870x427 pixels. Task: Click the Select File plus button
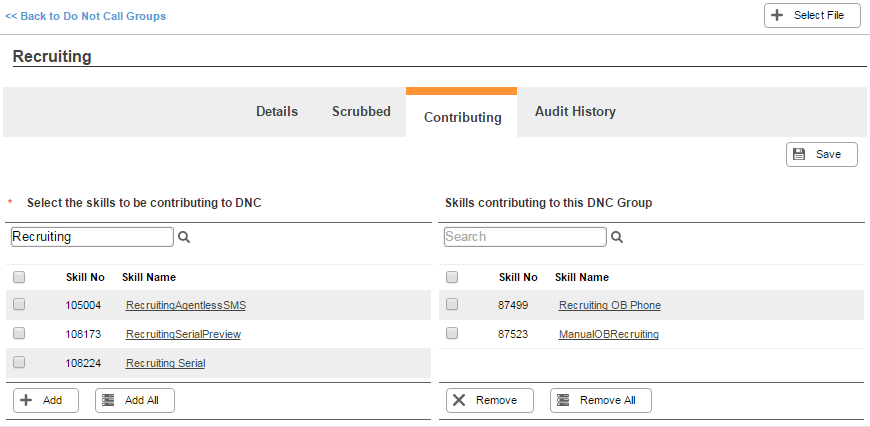(x=812, y=16)
